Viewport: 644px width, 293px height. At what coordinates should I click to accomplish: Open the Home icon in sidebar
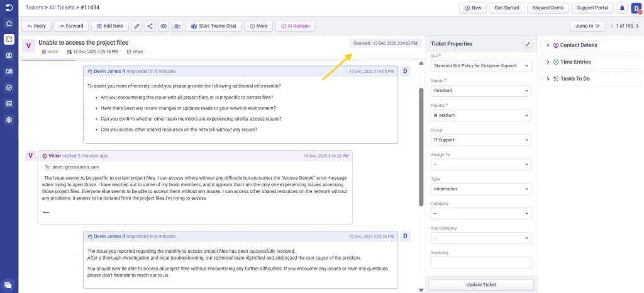[x=9, y=23]
